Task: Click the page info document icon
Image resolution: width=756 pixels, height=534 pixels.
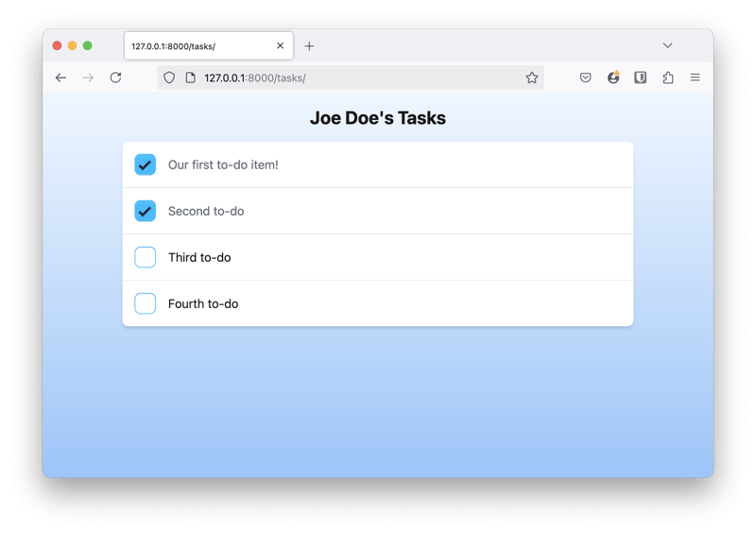Action: [191, 78]
